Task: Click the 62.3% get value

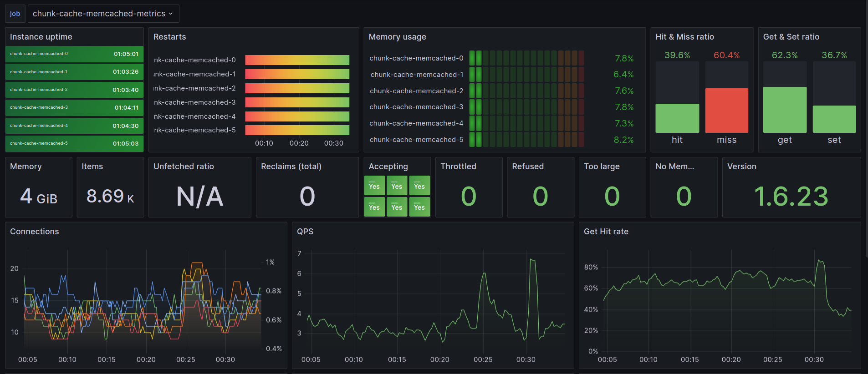Action: 785,56
